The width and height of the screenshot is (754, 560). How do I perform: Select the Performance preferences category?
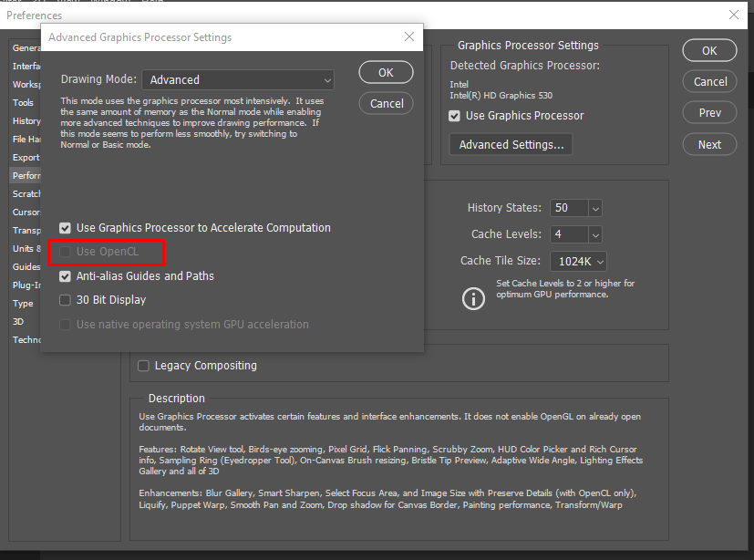pyautogui.click(x=26, y=175)
